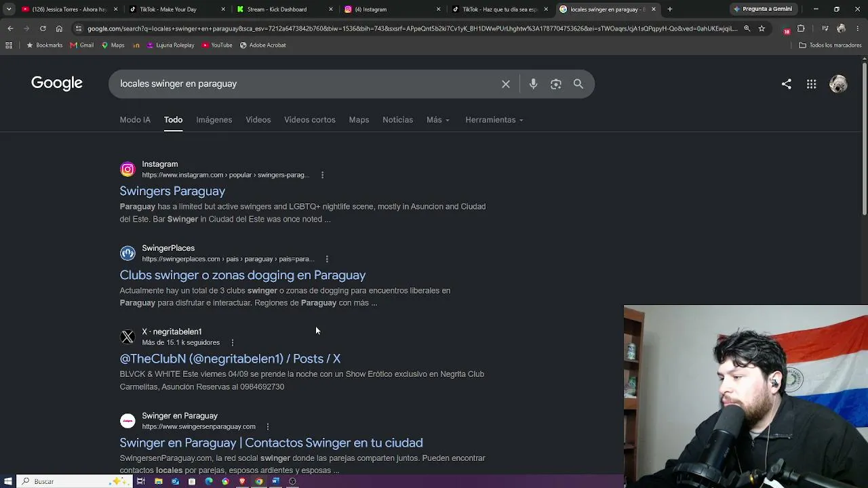Open the browser home page
Screen dimensions: 868x488
coord(59,28)
